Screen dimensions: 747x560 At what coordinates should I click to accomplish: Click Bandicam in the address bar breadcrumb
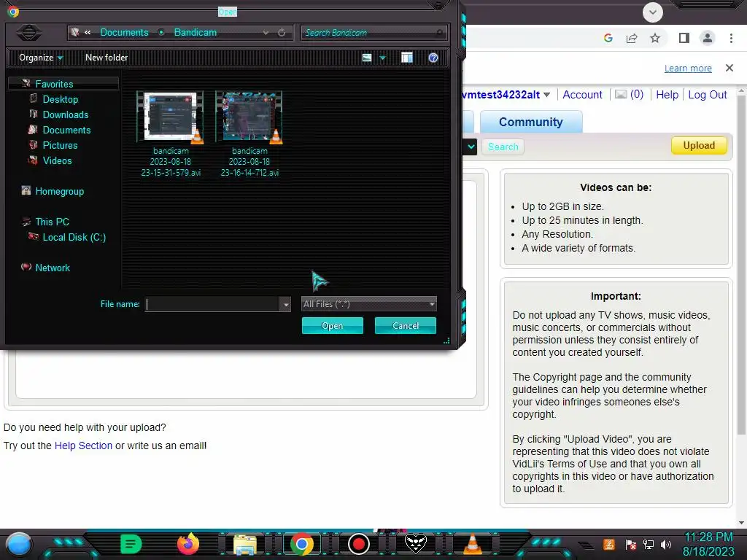click(x=196, y=32)
